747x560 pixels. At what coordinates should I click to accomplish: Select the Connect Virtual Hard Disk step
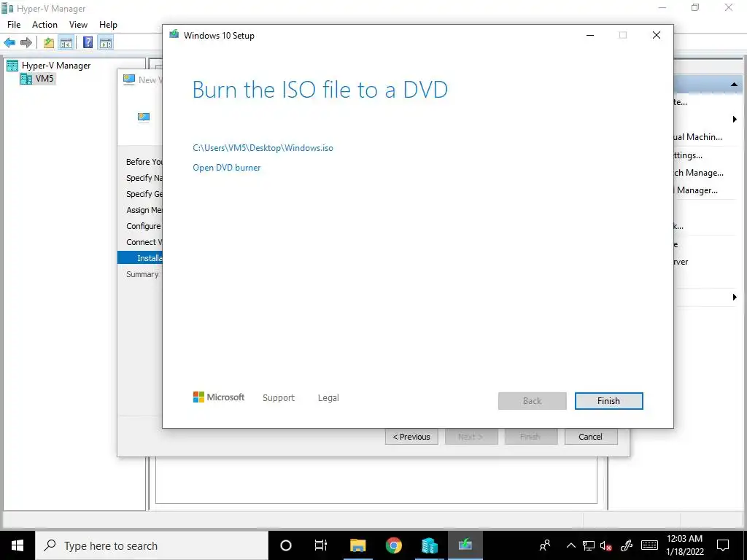tap(144, 242)
